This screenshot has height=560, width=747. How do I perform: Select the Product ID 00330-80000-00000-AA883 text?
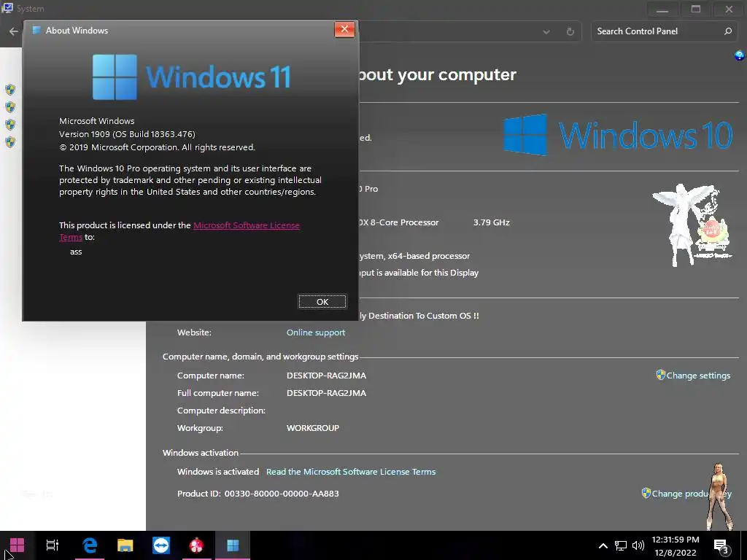tap(282, 494)
